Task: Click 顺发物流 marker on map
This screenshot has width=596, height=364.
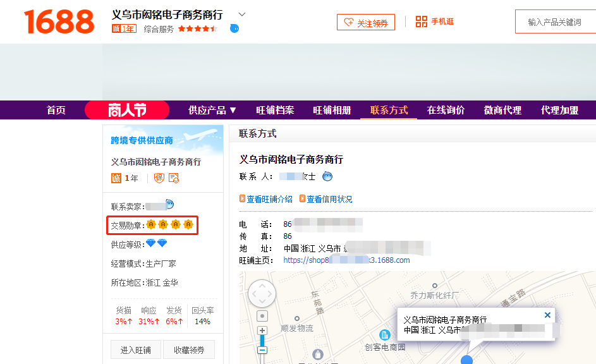Action: (x=297, y=318)
